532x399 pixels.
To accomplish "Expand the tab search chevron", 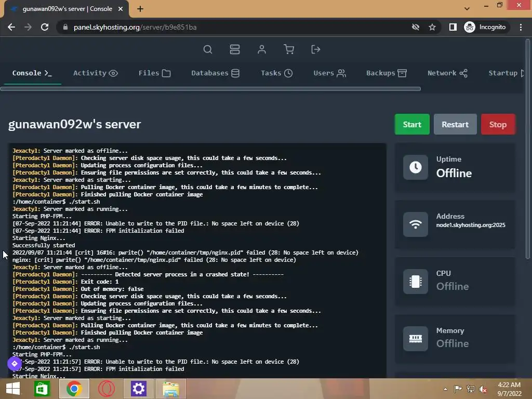I will (467, 8).
